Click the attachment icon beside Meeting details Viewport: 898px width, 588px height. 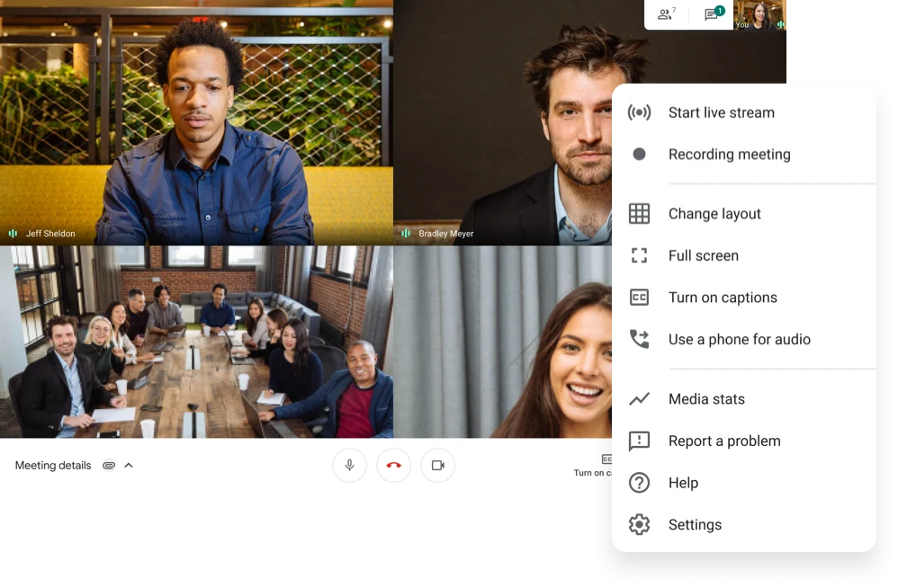coord(109,466)
